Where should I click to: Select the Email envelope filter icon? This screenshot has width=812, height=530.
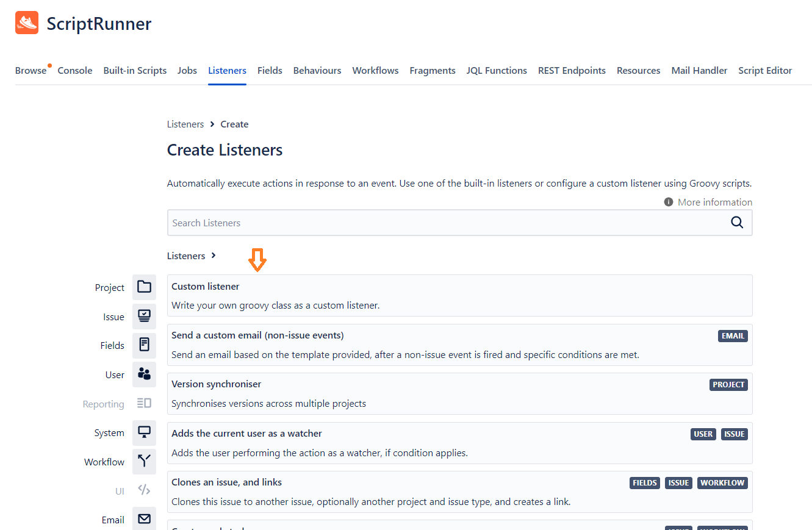click(x=144, y=519)
